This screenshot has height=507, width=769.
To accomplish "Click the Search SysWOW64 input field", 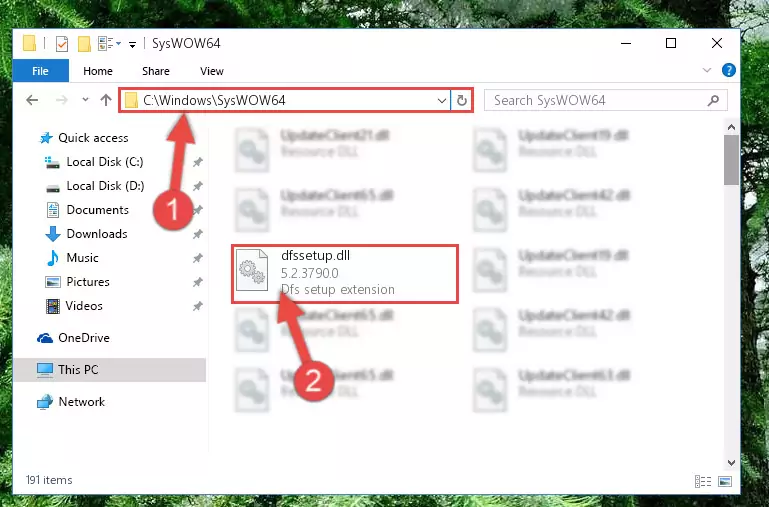I will click(606, 101).
